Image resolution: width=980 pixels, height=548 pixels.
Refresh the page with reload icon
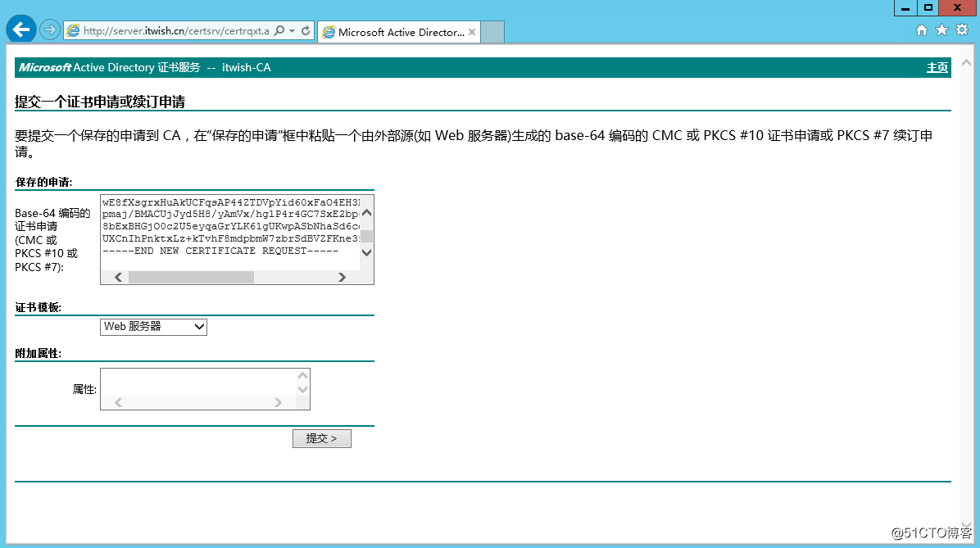(306, 30)
